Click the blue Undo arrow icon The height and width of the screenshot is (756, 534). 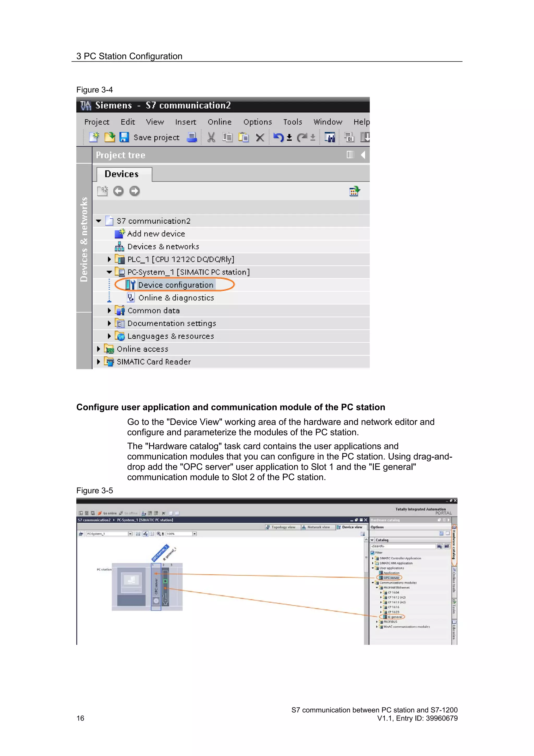pyautogui.click(x=278, y=137)
